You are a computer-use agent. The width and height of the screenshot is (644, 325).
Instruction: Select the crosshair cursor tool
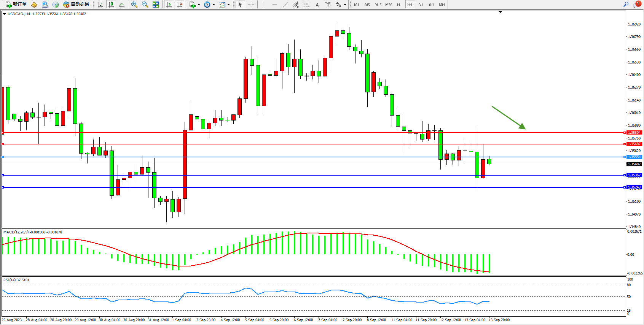251,5
